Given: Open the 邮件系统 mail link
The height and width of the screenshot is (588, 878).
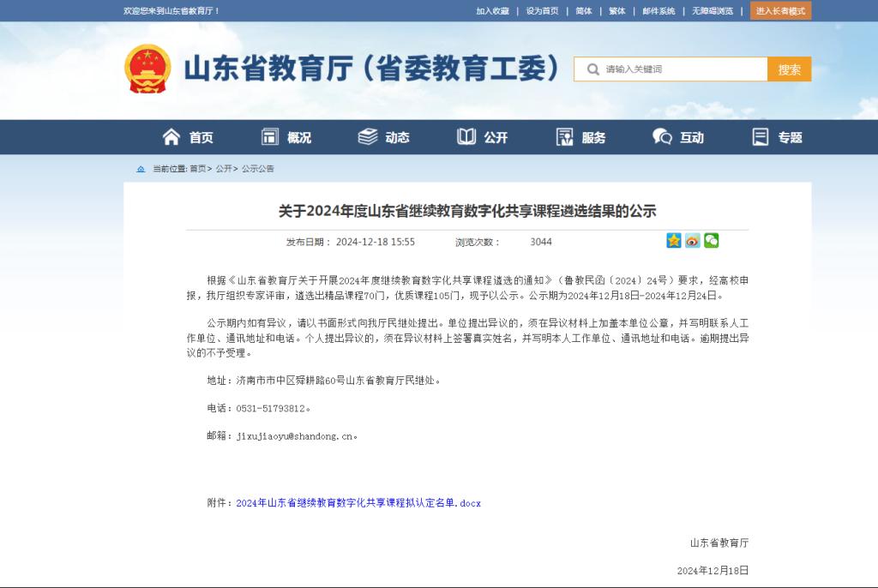Looking at the screenshot, I should 658,10.
